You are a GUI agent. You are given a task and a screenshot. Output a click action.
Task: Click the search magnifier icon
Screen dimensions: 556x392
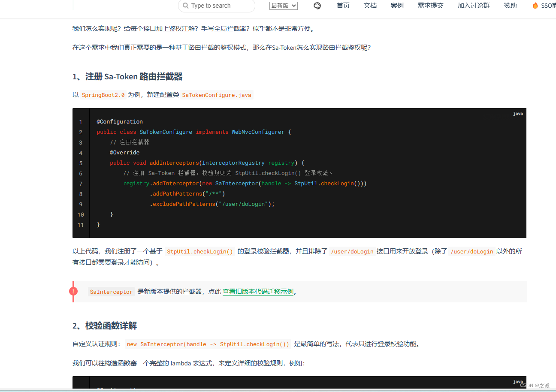(x=186, y=6)
